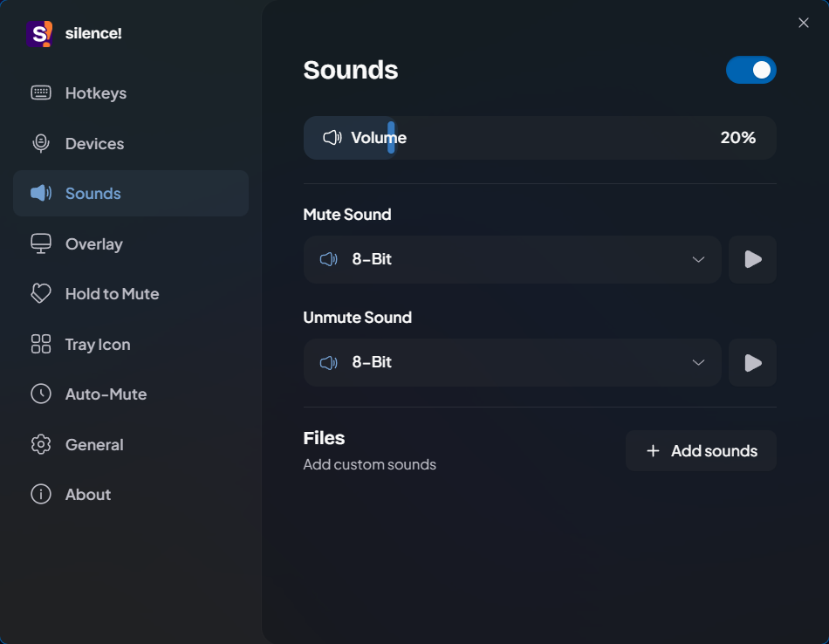Switch to the Overlay settings

[x=131, y=243]
